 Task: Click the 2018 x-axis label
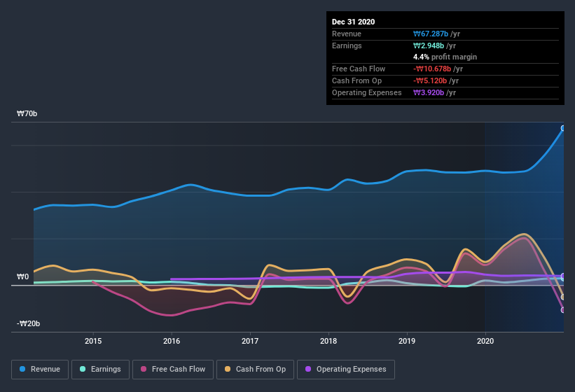click(328, 341)
